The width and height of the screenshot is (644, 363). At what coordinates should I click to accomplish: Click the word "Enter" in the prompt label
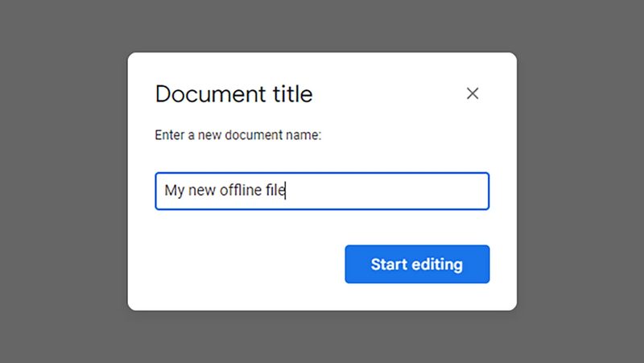[168, 135]
